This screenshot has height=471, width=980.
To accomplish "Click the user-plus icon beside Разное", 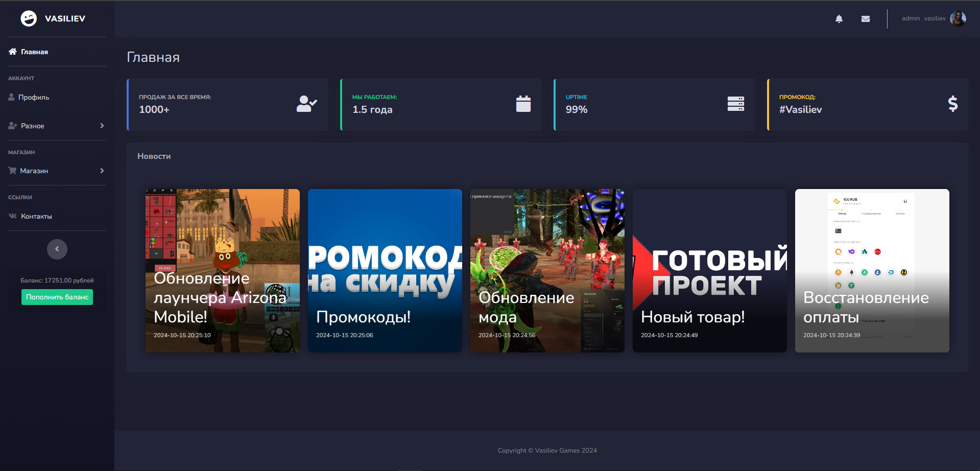I will [x=13, y=126].
